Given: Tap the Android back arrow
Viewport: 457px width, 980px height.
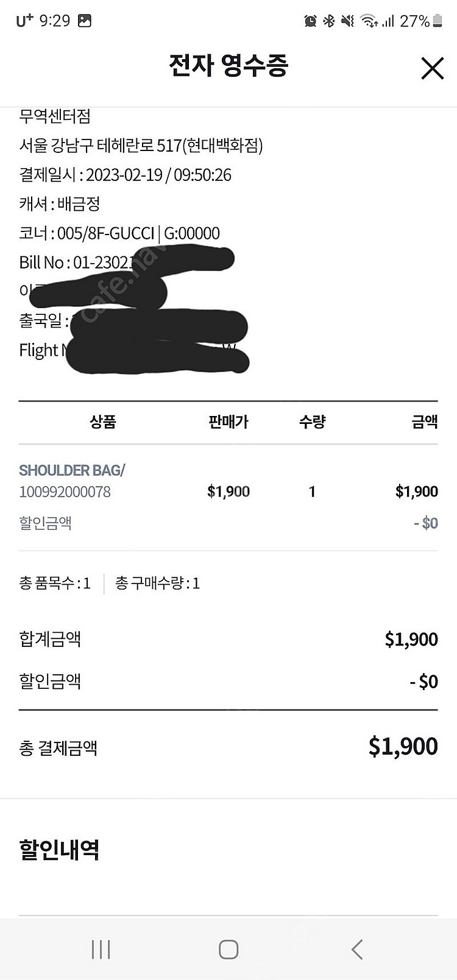Looking at the screenshot, I should click(357, 949).
